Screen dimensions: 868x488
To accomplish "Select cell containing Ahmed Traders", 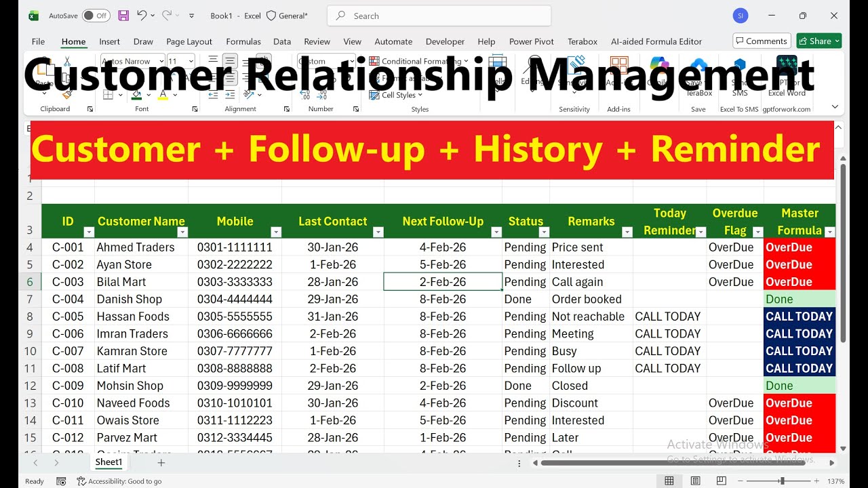I will pos(141,247).
